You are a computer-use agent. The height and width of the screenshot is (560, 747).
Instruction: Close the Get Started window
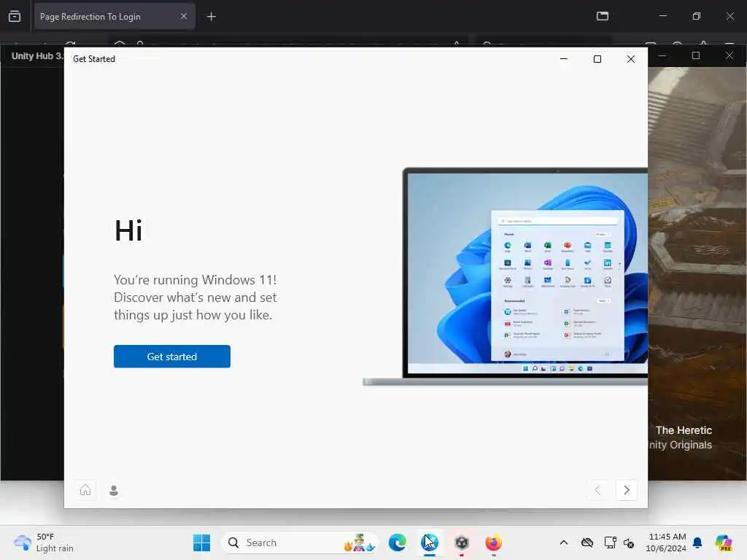631,58
